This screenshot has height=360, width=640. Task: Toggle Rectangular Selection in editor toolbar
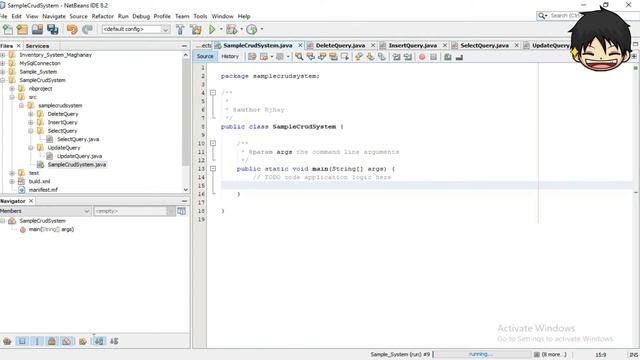click(345, 57)
